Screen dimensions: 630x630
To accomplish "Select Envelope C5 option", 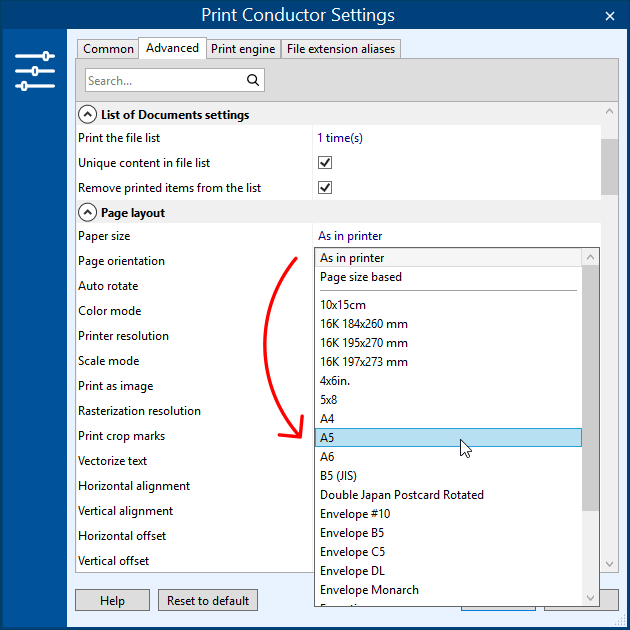I will [x=448, y=552].
